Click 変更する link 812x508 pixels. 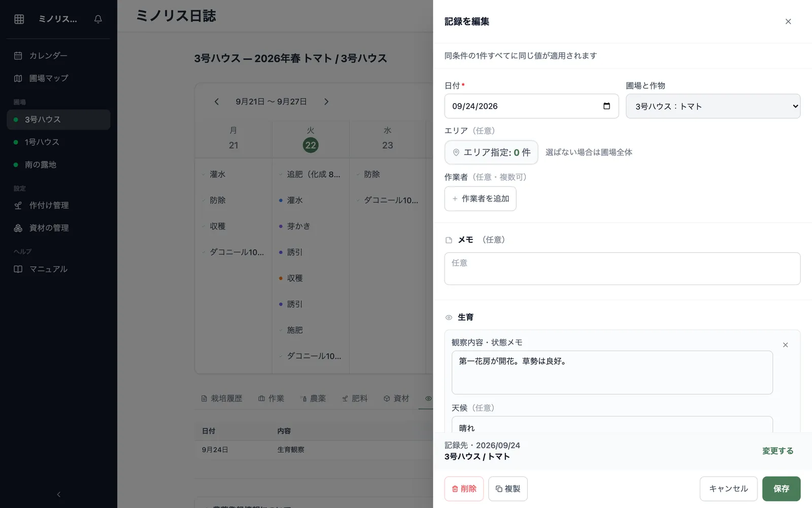777,451
